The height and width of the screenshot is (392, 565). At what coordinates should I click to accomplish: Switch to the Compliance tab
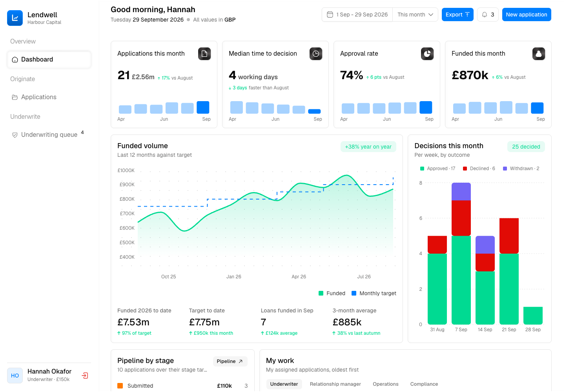pos(424,384)
